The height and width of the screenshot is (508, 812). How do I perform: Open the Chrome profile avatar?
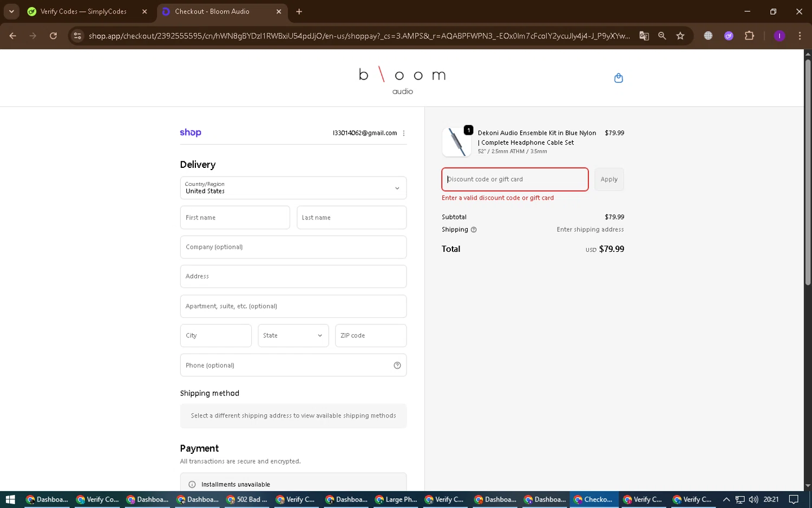point(780,36)
